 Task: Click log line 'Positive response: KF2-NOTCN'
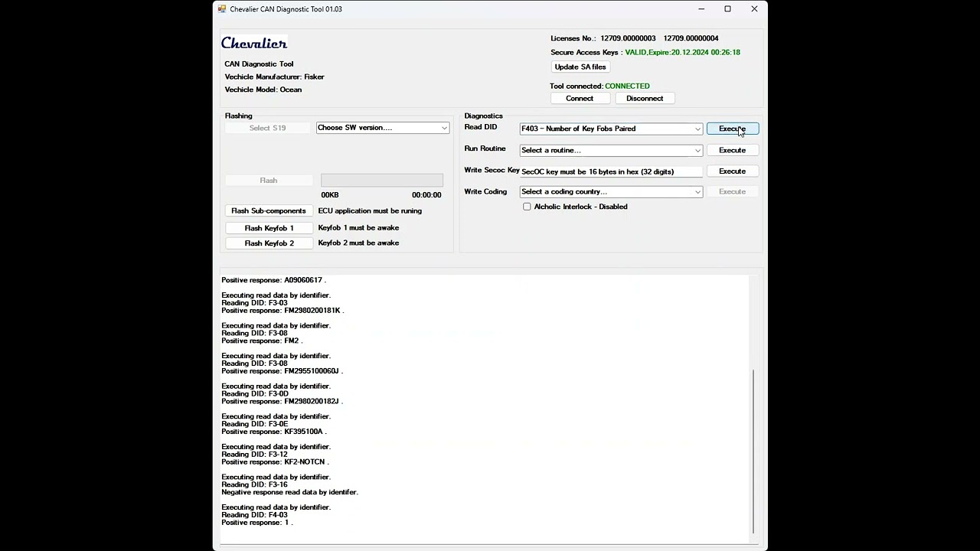(275, 462)
